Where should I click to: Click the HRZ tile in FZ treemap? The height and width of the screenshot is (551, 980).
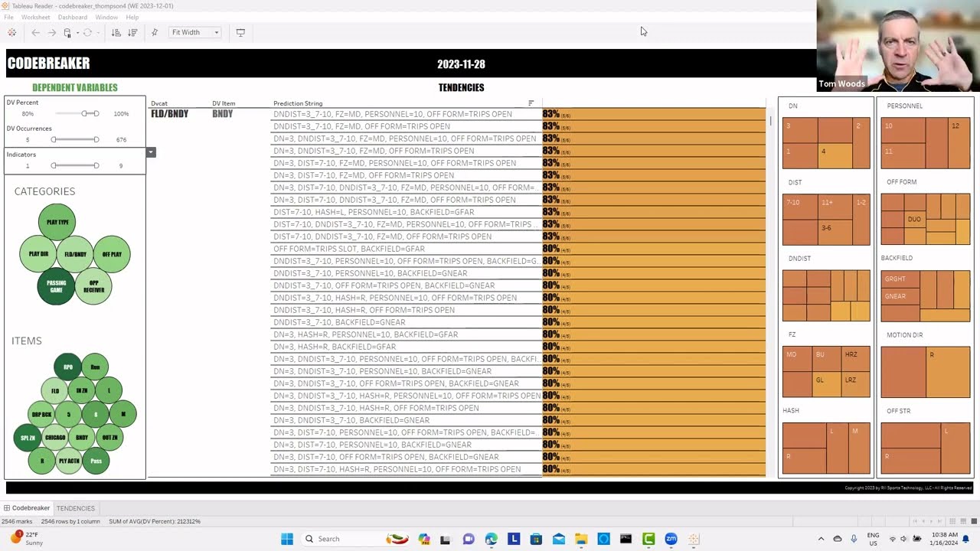[855, 359]
